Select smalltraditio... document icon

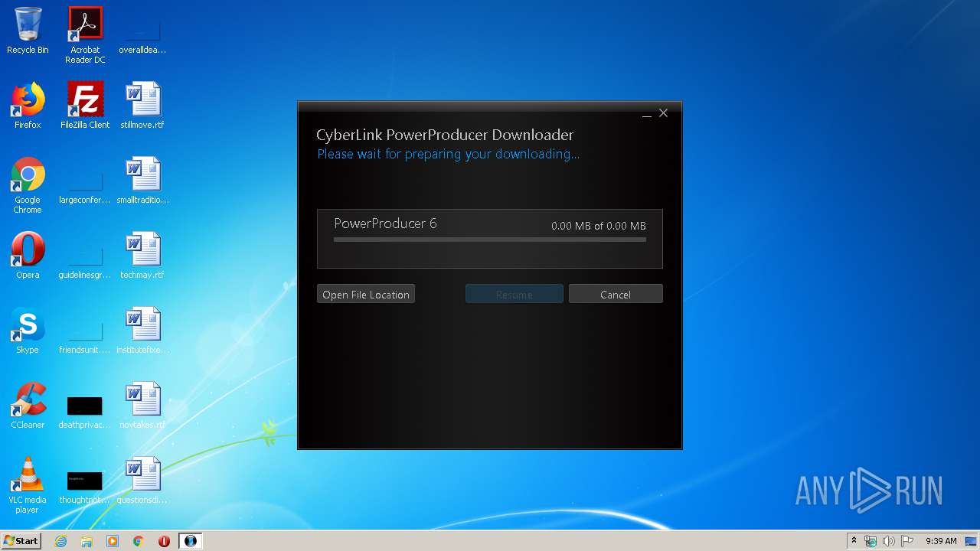pyautogui.click(x=142, y=181)
